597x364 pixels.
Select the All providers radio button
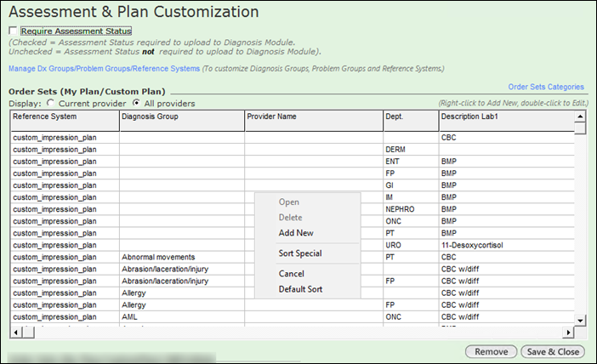point(136,103)
